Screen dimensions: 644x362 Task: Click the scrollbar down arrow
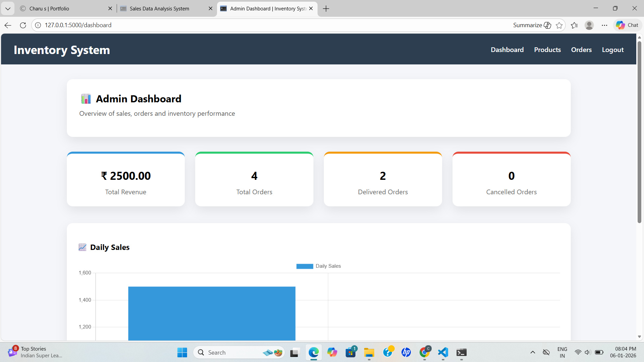(x=639, y=337)
